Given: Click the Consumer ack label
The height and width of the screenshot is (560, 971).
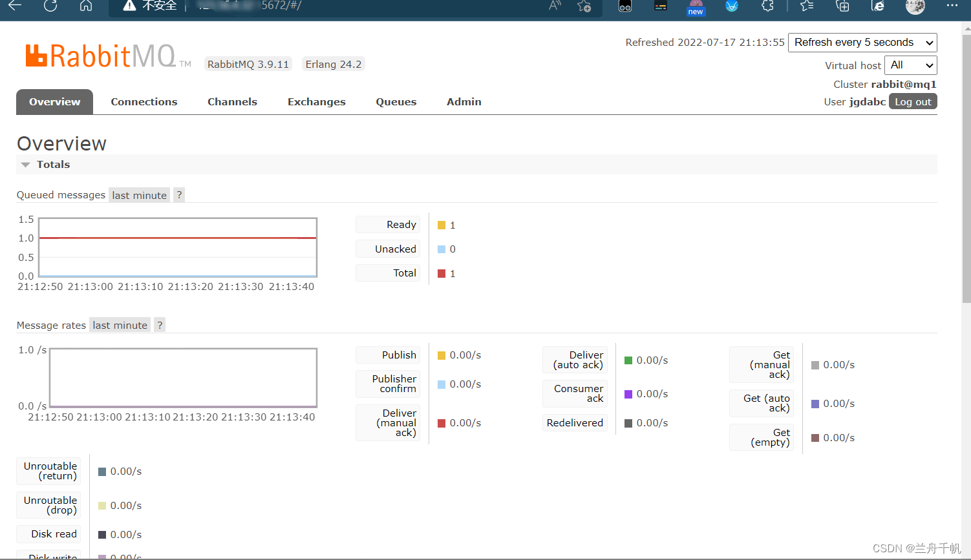Looking at the screenshot, I should point(575,393).
